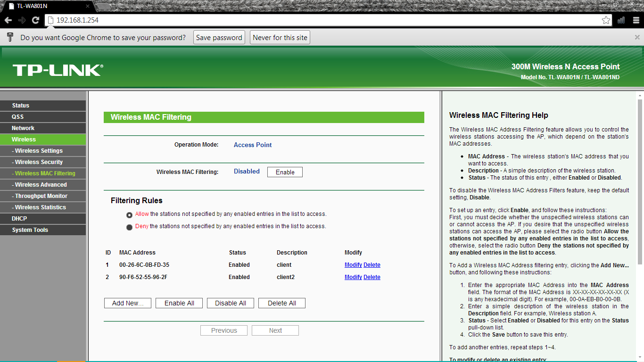Image resolution: width=644 pixels, height=362 pixels.
Task: Click the browser back navigation arrow
Action: [8, 20]
